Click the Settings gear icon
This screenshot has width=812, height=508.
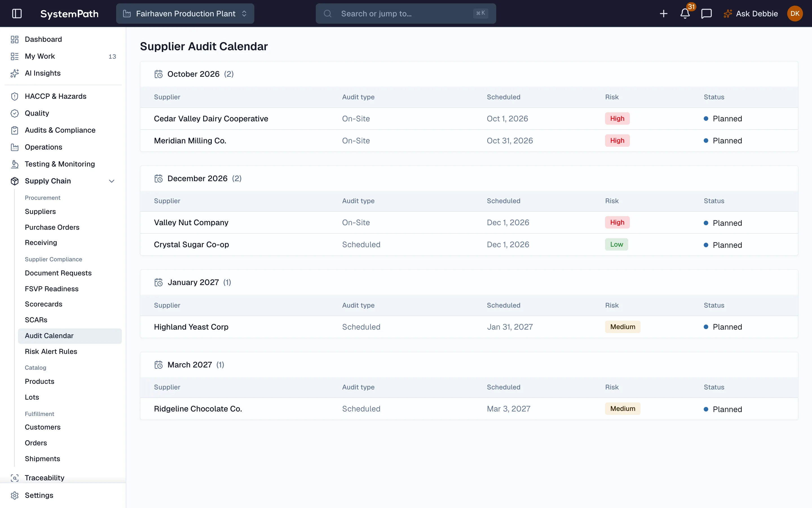pos(14,495)
